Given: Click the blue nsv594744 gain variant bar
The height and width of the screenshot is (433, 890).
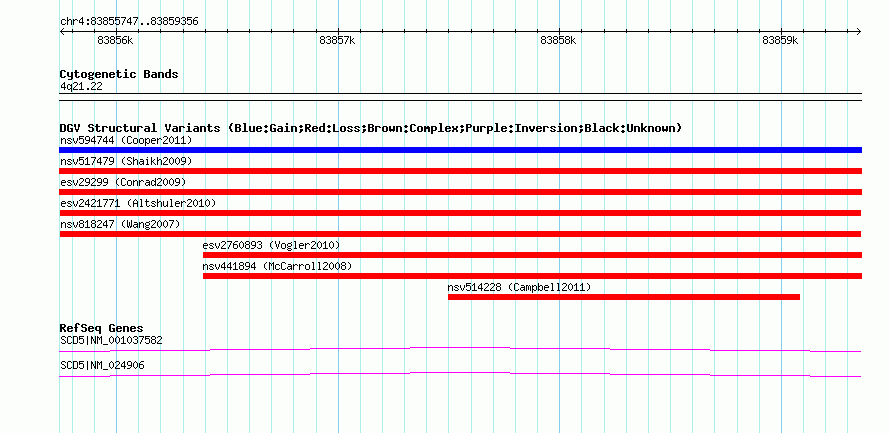Looking at the screenshot, I should (x=460, y=150).
